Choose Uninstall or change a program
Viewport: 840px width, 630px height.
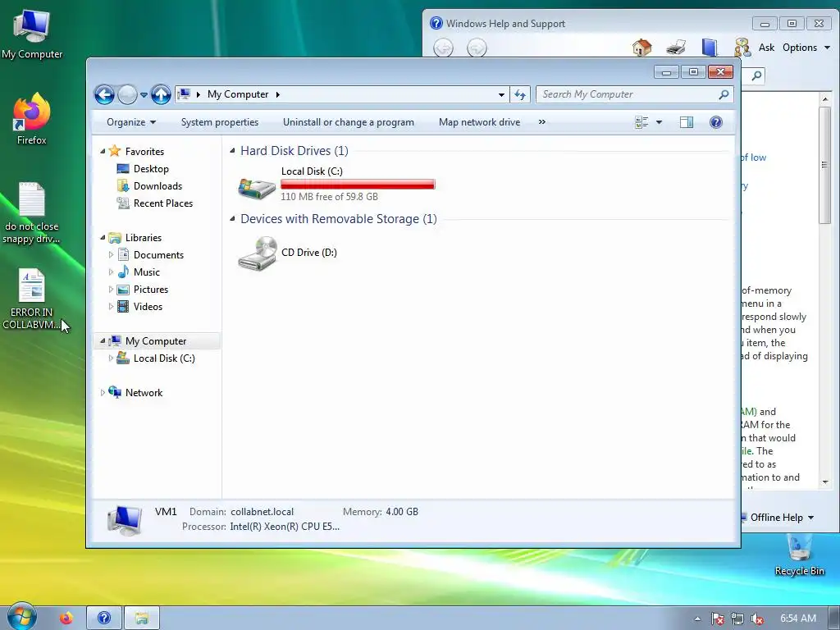348,122
